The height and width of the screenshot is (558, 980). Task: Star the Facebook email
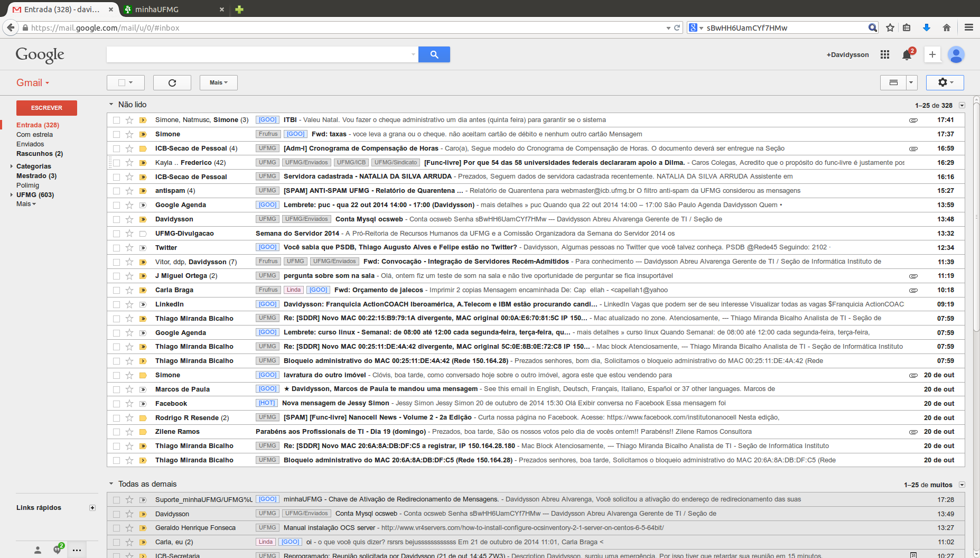(x=129, y=403)
